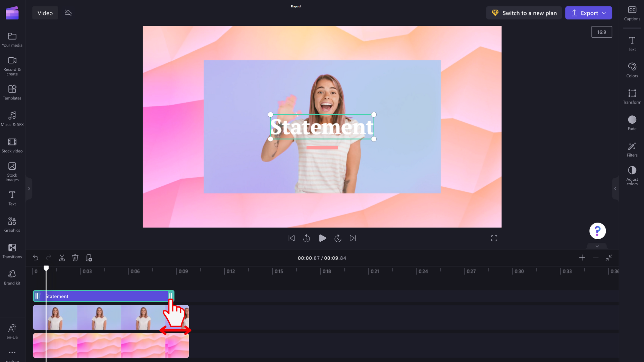Click the Video tab at the top
Viewport: 644px width, 362px height.
tap(45, 13)
